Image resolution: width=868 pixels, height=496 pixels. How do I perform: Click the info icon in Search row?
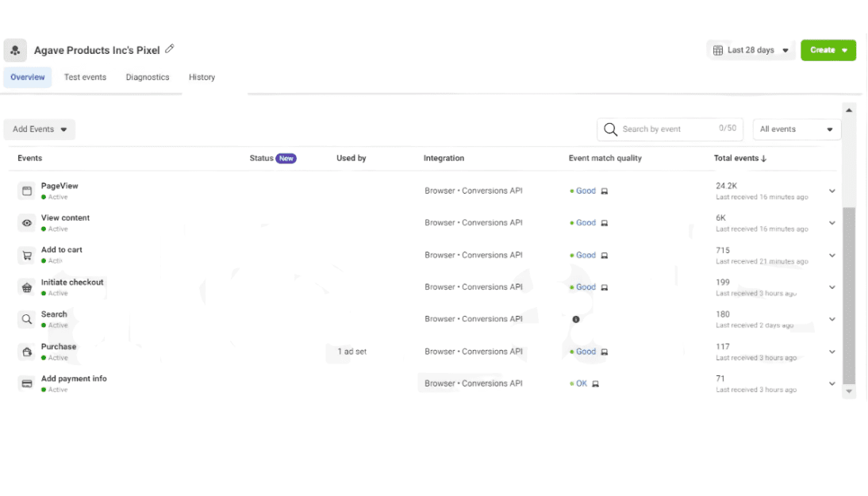point(576,320)
